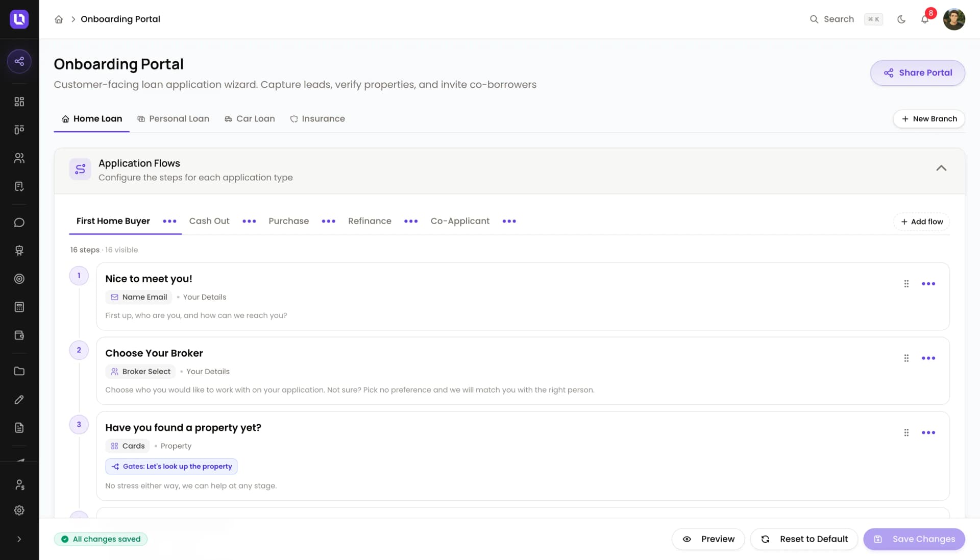This screenshot has height=560, width=980.
Task: Open the share/network sidebar icon
Action: click(19, 61)
